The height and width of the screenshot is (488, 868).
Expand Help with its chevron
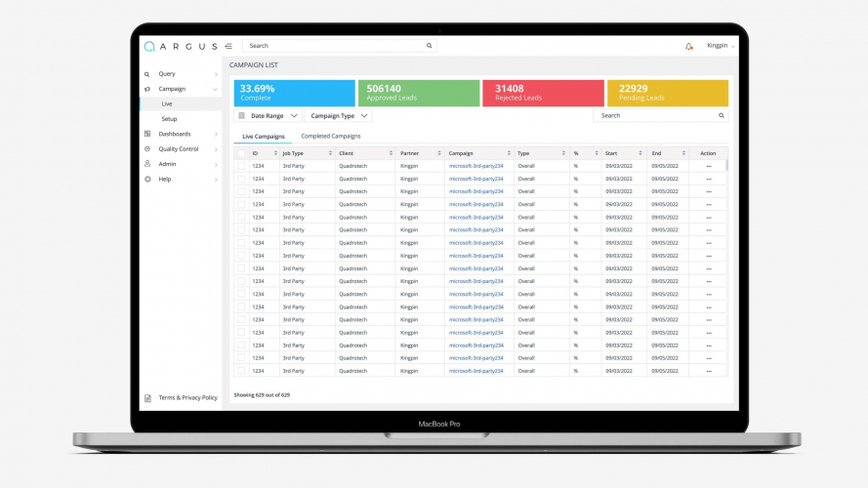pyautogui.click(x=216, y=180)
